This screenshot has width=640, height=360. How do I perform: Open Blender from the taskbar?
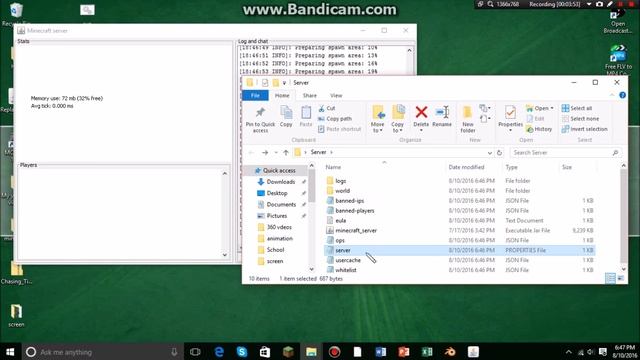point(450,352)
